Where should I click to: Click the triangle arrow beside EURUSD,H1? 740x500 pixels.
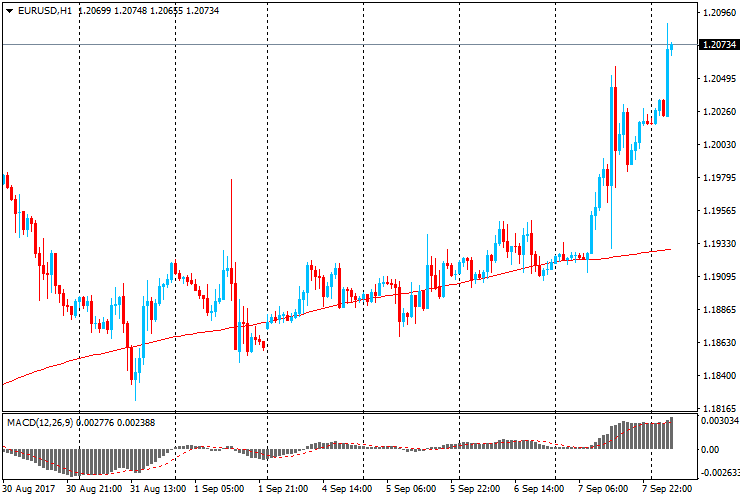pos(9,11)
